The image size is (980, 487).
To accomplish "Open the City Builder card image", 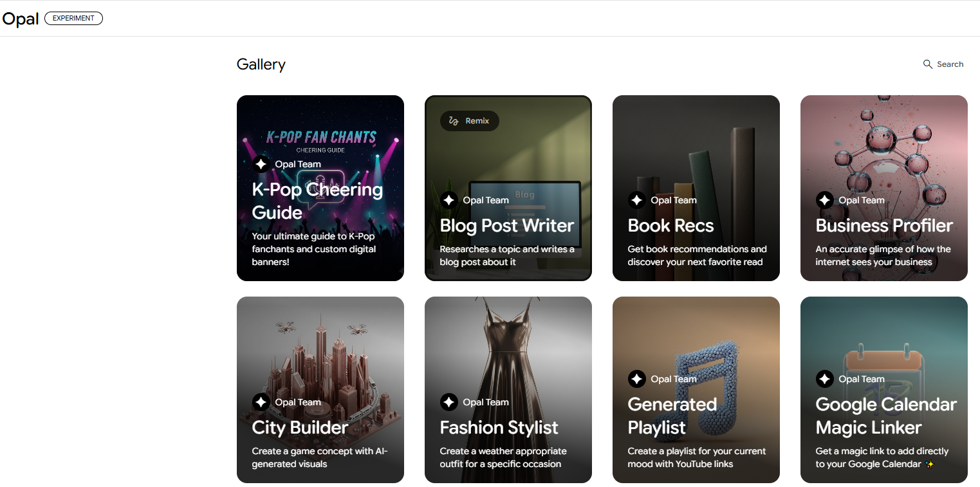I will [320, 347].
